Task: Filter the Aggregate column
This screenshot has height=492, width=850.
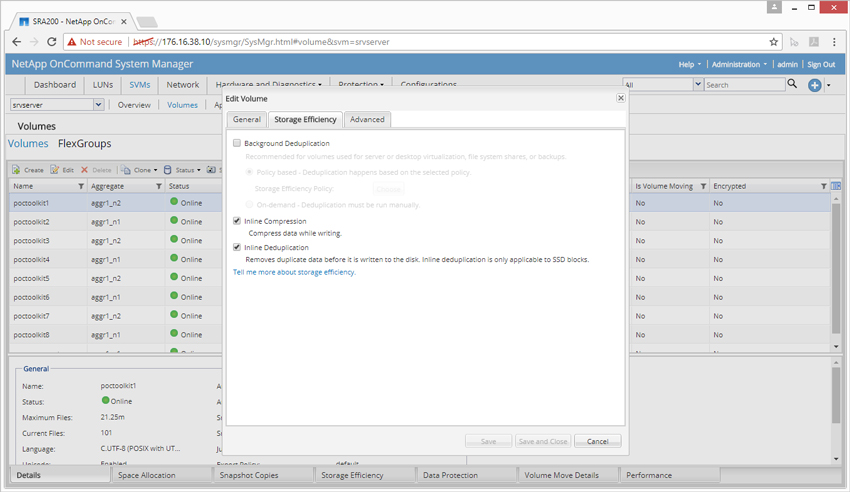Action: (159, 186)
